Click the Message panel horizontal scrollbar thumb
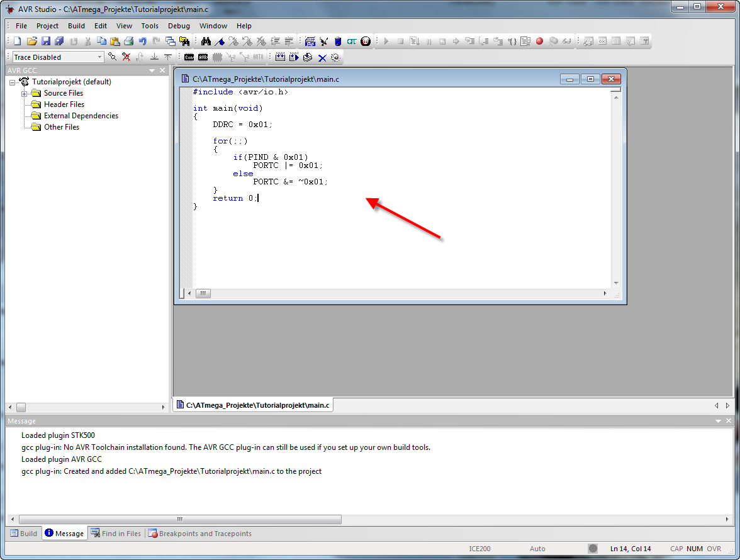Image resolution: width=740 pixels, height=560 pixels. point(180,520)
